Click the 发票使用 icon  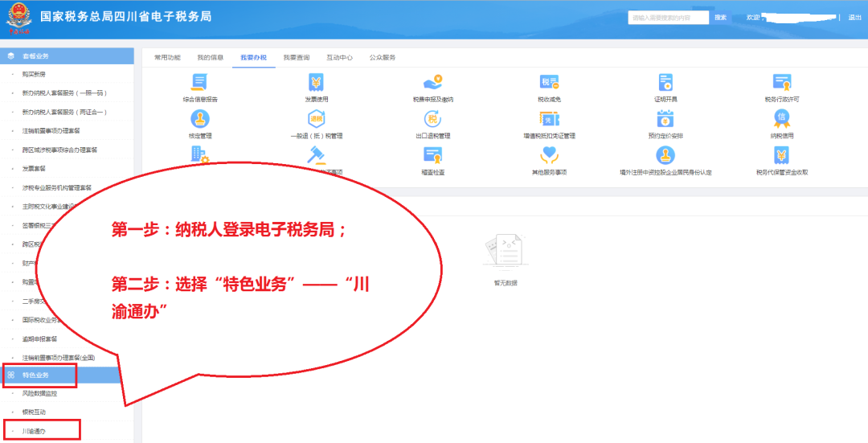(316, 83)
